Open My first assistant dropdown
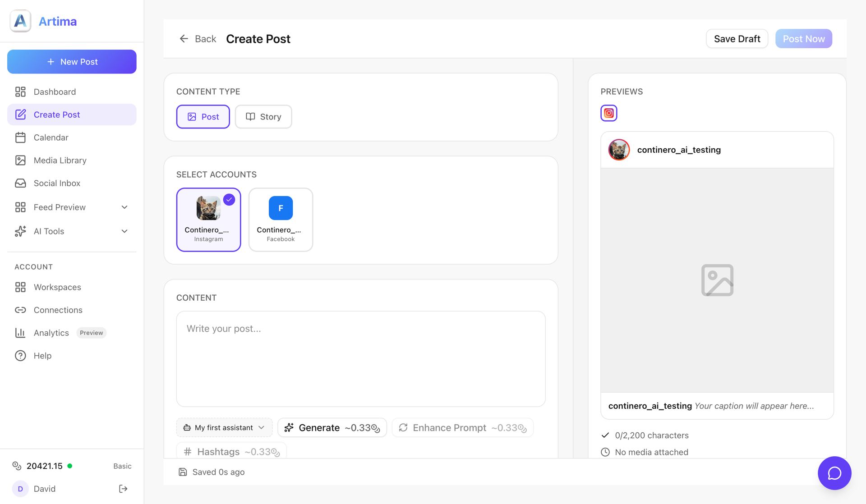This screenshot has width=866, height=504. 224,427
